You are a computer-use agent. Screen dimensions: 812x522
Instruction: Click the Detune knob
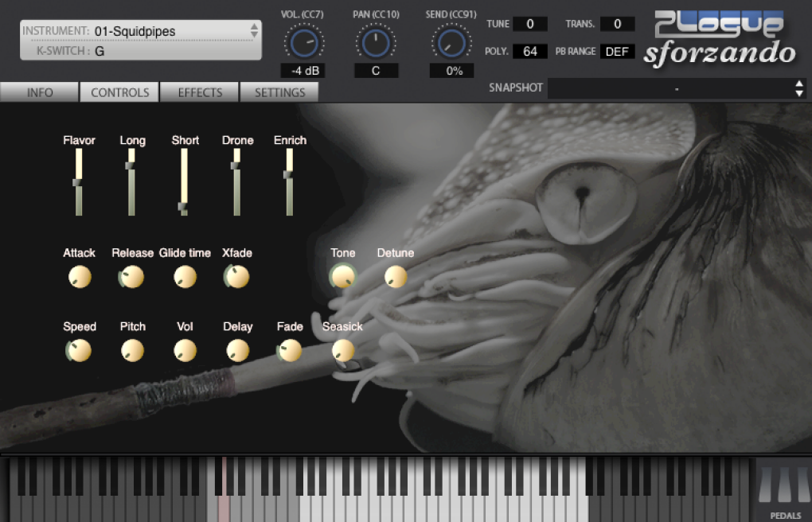coord(396,277)
